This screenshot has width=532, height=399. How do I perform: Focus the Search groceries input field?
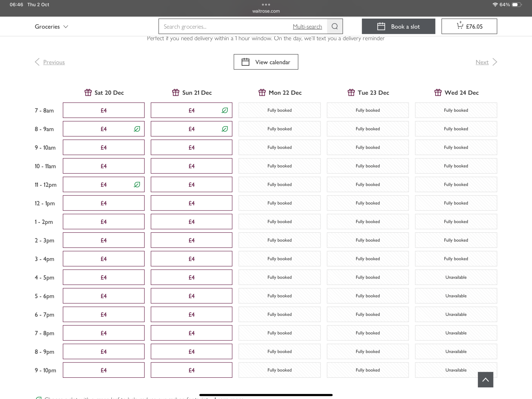tap(226, 27)
